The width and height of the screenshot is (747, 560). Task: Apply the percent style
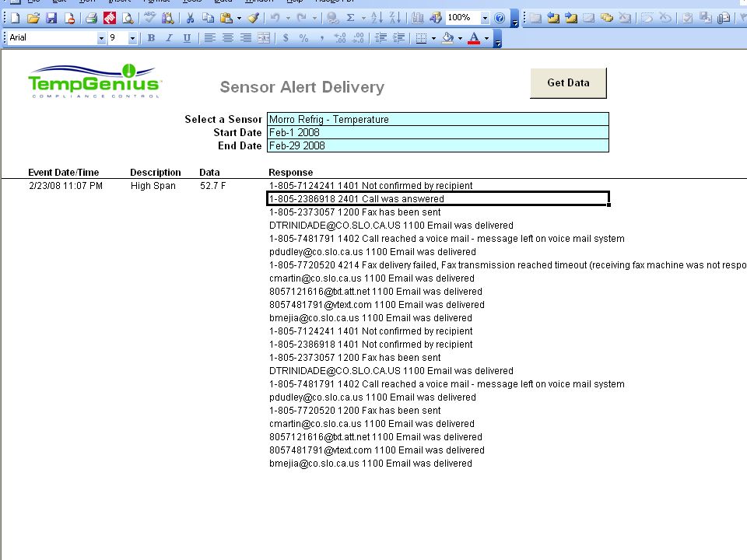click(303, 38)
